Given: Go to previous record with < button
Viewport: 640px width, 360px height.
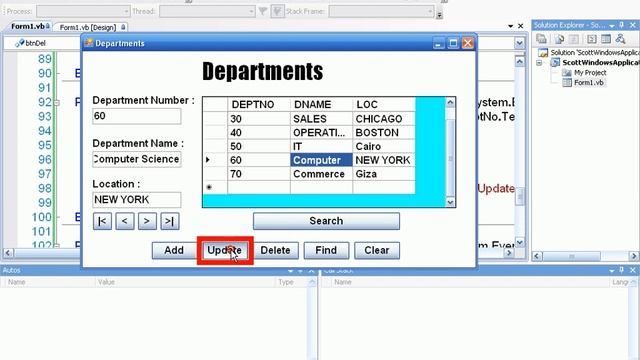Looking at the screenshot, I should [124, 221].
